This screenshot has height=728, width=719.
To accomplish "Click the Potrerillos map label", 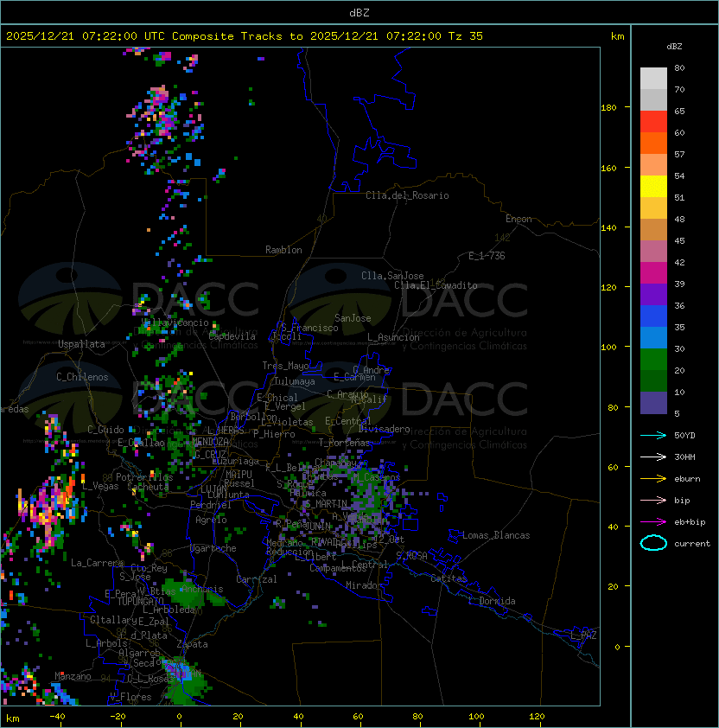I will point(144,477).
